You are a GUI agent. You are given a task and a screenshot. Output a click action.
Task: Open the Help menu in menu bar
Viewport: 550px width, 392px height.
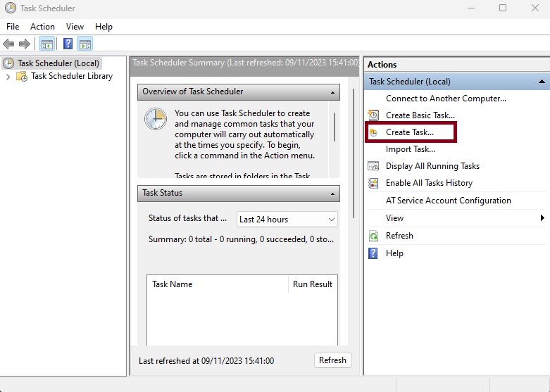pos(104,27)
